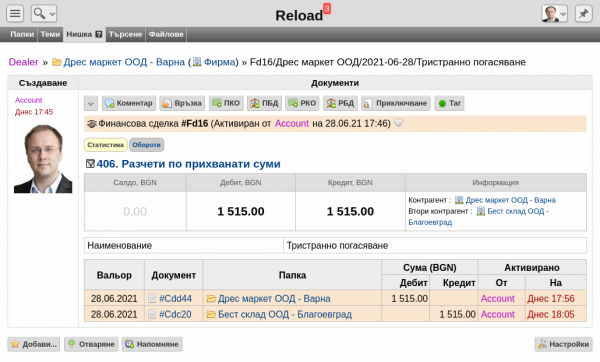Click the Account profile photo
The height and width of the screenshot is (362, 600).
click(43, 158)
